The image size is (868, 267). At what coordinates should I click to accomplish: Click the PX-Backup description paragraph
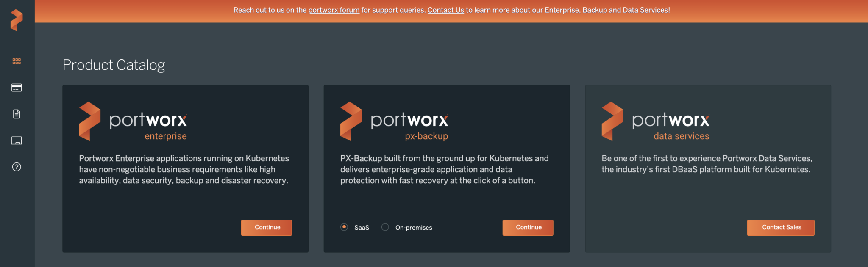[x=444, y=169]
